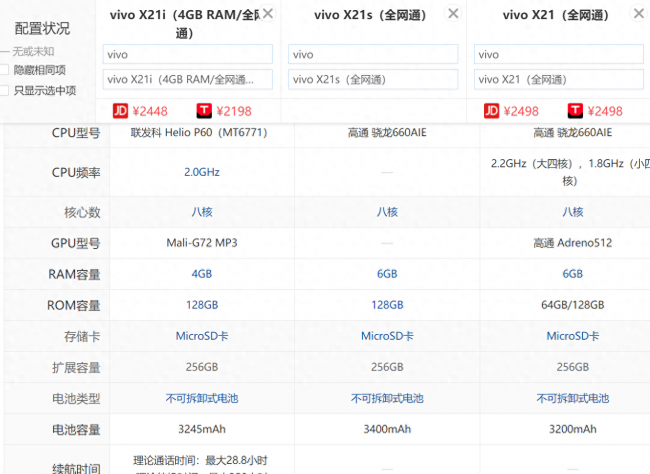The image size is (650, 474).
Task: Open brand field for vivo X21 column
Action: point(559,54)
